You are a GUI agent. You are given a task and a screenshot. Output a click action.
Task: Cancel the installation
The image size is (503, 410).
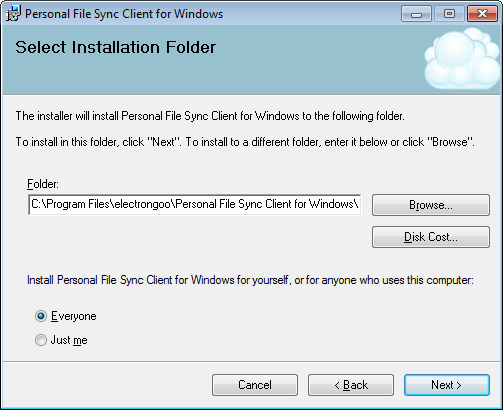pos(255,385)
